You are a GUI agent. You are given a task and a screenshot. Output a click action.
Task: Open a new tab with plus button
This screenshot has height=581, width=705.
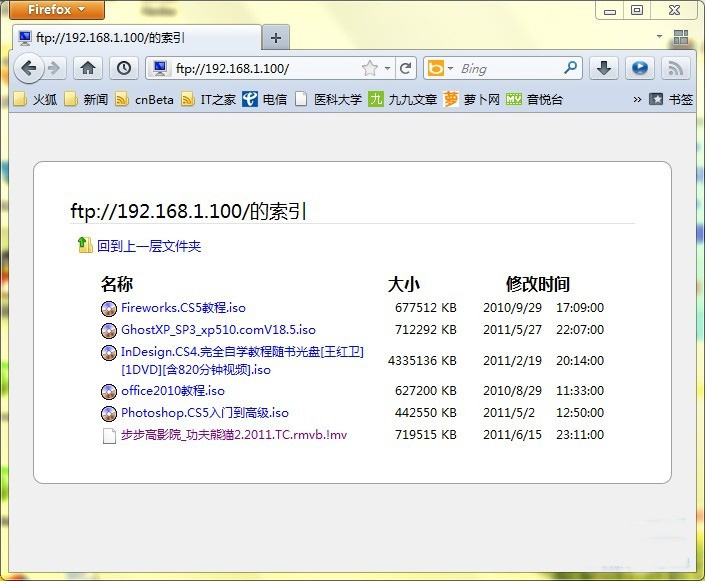click(276, 38)
